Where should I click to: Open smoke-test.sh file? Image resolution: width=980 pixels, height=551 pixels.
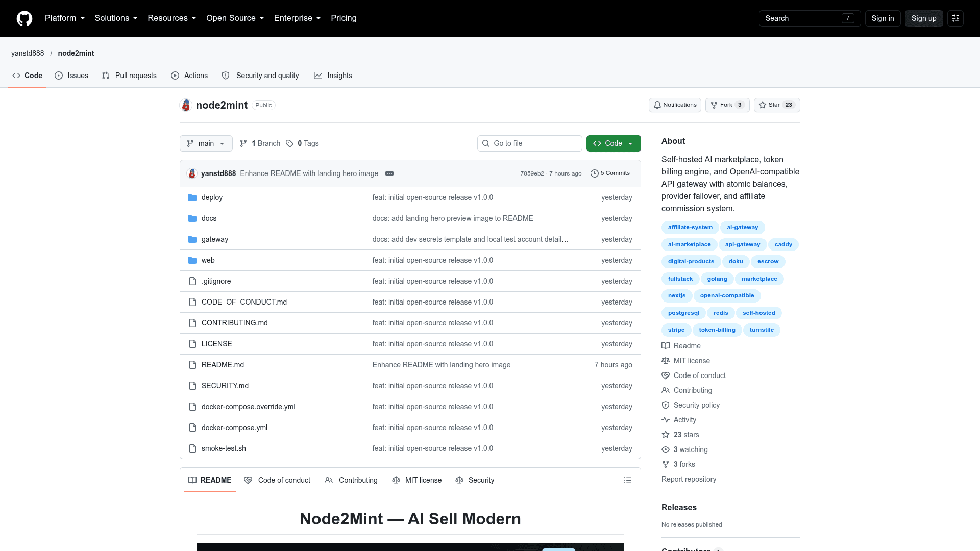[x=224, y=448]
